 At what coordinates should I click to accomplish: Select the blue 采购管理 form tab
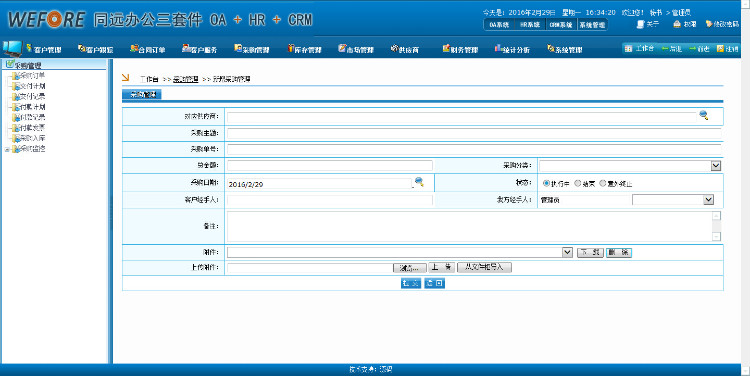coord(143,95)
